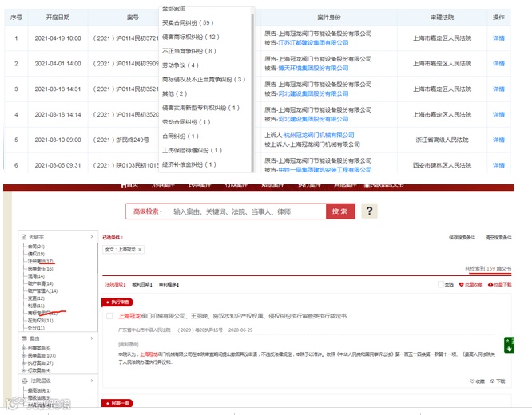Select 侵害实用新型专利权纠纷 (1) option
Image resolution: width=532 pixels, height=415 pixels.
(x=200, y=108)
